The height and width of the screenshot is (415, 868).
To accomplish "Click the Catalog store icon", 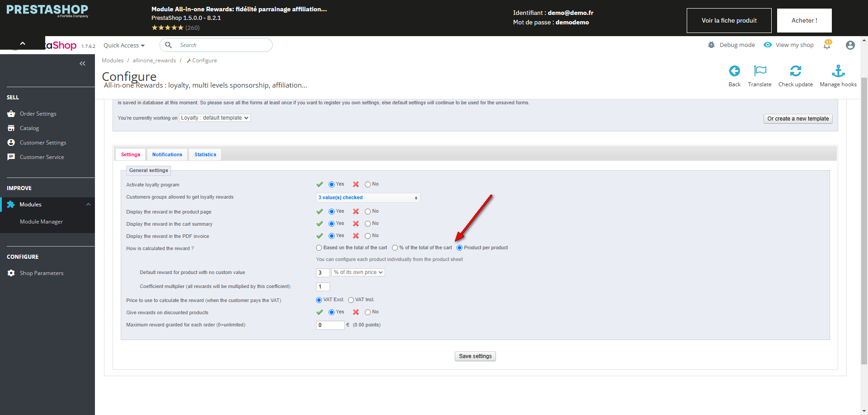I will [11, 128].
